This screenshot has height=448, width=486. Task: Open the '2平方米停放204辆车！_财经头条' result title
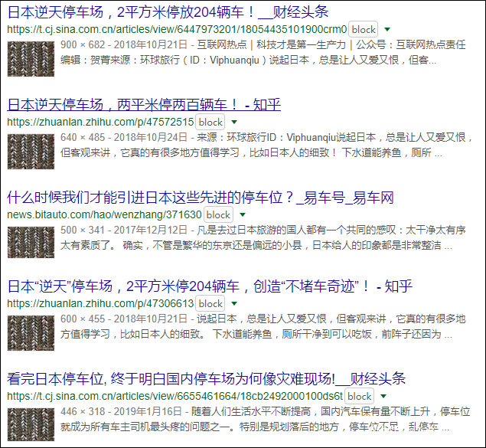pos(168,12)
